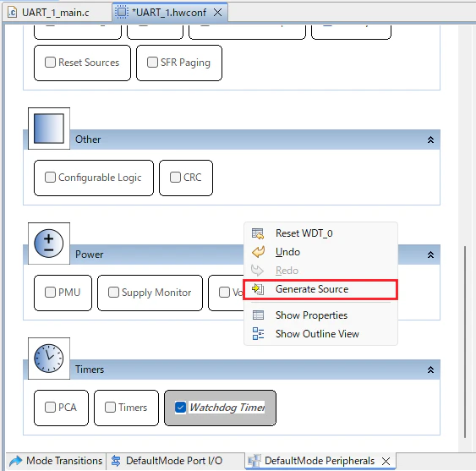Toggle the PCA checkbox
The height and width of the screenshot is (471, 476).
pos(50,408)
